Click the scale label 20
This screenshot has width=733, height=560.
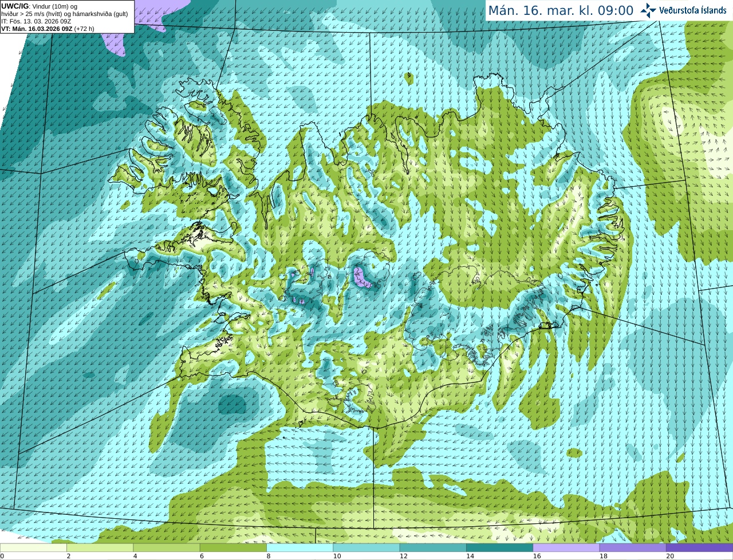tap(670, 556)
